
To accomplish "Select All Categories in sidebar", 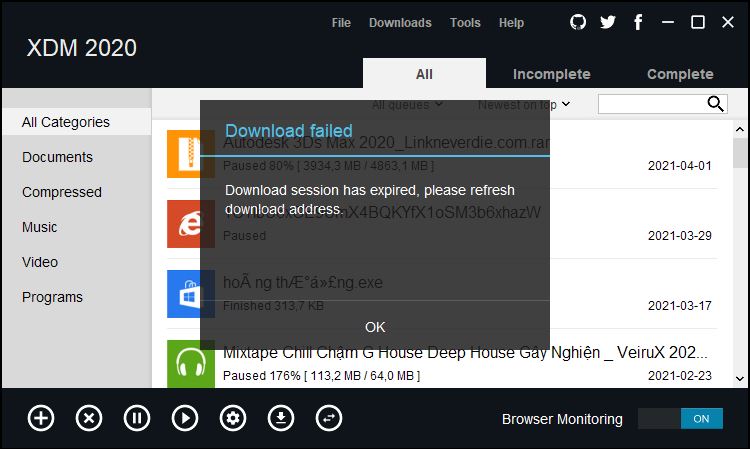I will 77,122.
